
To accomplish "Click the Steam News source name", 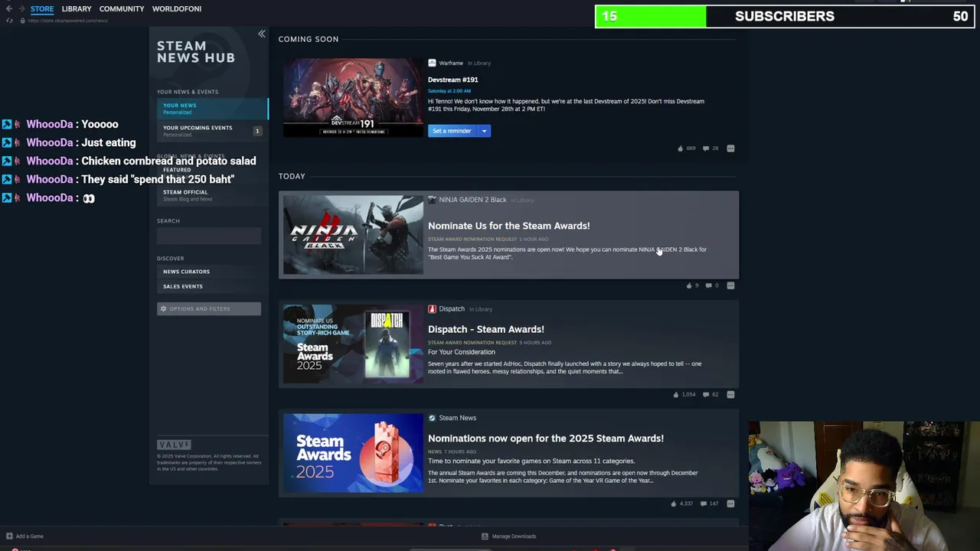I will [458, 418].
